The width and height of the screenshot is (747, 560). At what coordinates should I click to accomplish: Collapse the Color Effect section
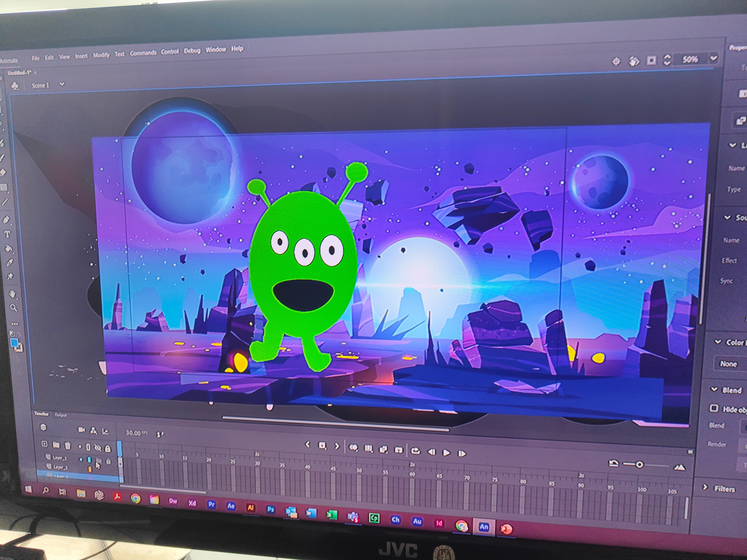(x=718, y=342)
